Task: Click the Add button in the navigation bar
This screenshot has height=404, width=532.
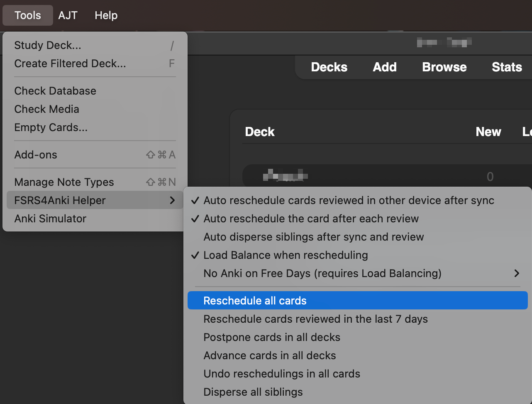Action: coord(384,67)
